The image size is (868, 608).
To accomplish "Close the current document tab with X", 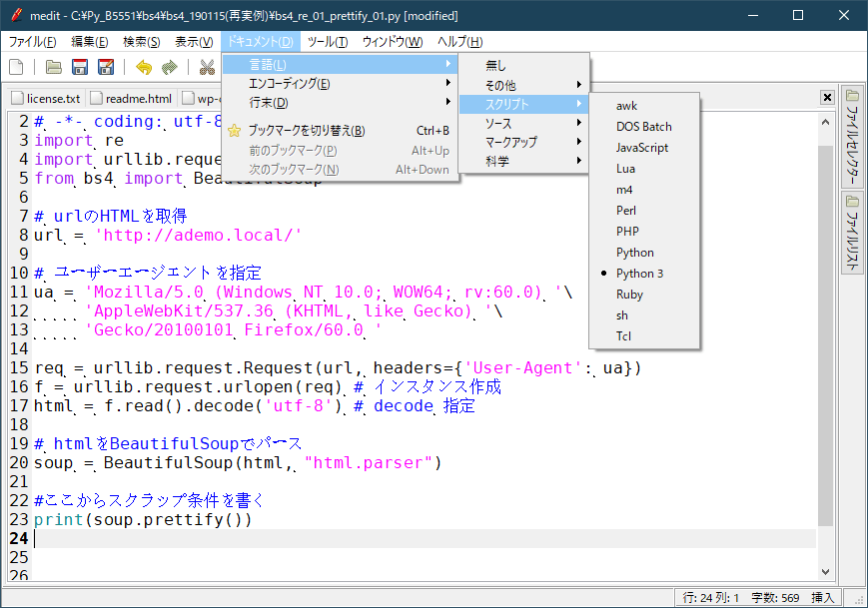I will [x=827, y=98].
